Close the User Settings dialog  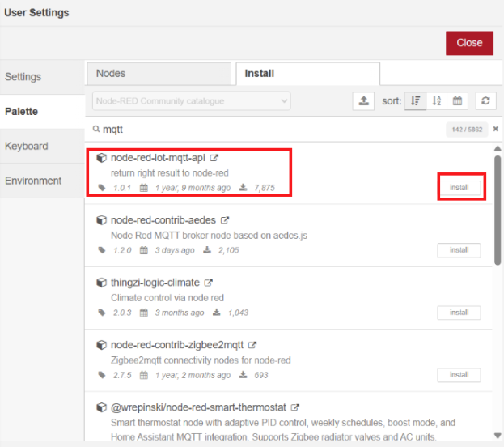click(x=469, y=43)
